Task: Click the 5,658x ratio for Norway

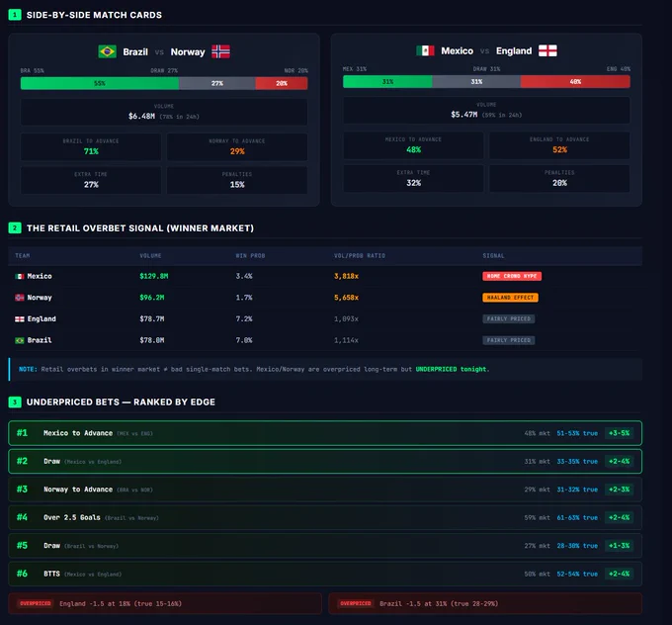Action: [x=346, y=298]
